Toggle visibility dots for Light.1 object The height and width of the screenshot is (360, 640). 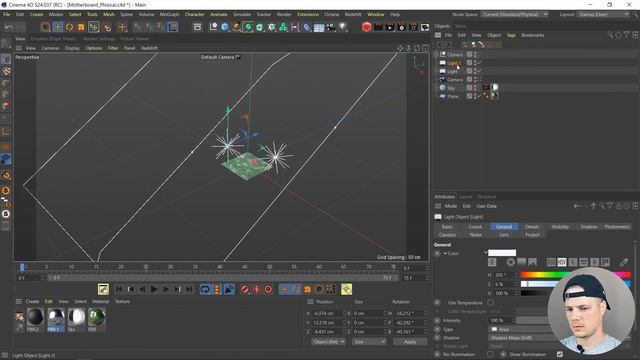click(x=475, y=63)
